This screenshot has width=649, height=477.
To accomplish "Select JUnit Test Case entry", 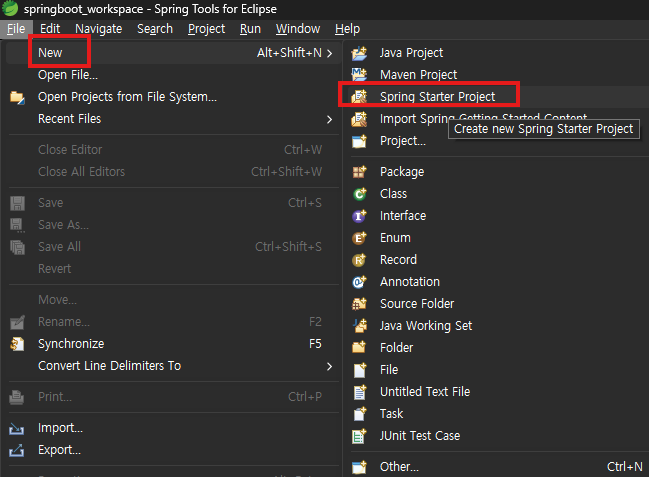I will tap(498, 436).
